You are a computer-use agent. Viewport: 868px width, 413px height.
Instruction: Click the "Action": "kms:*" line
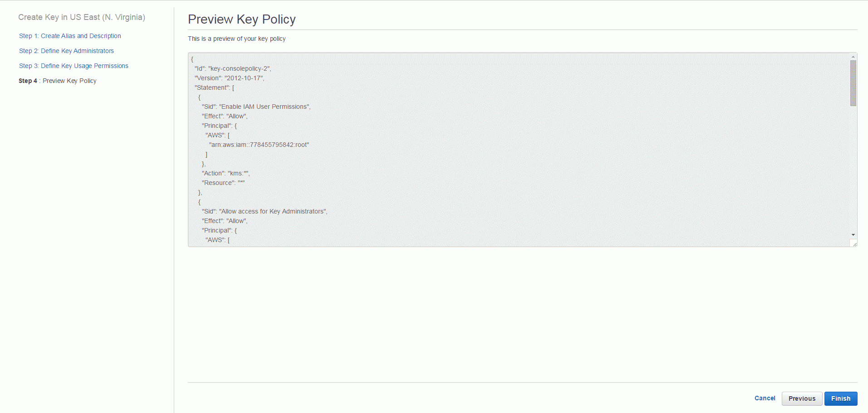pos(226,173)
